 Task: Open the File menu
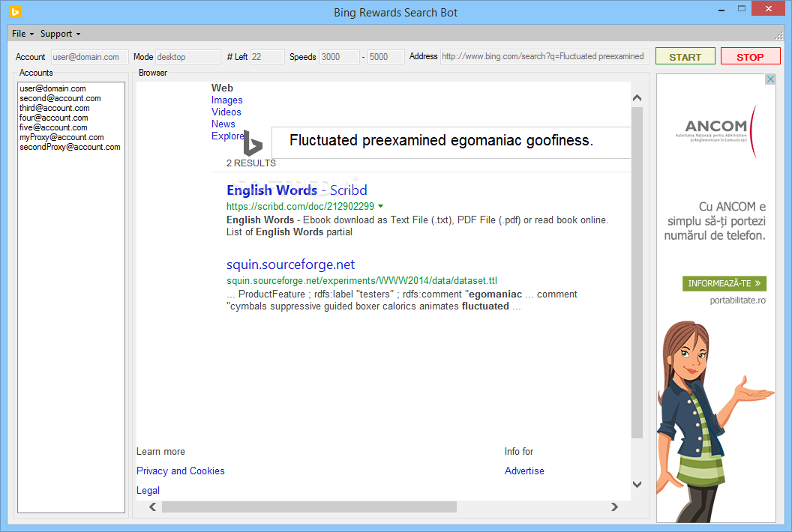22,34
